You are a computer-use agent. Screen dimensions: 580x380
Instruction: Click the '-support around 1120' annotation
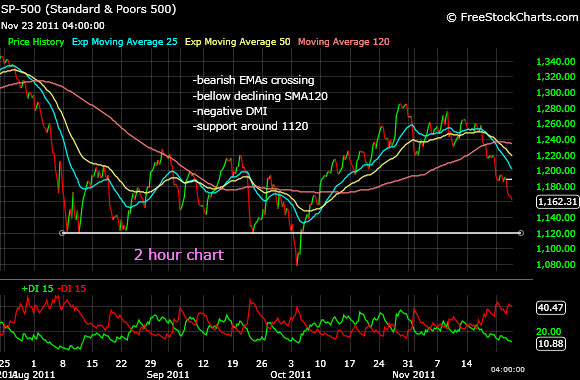coord(250,126)
